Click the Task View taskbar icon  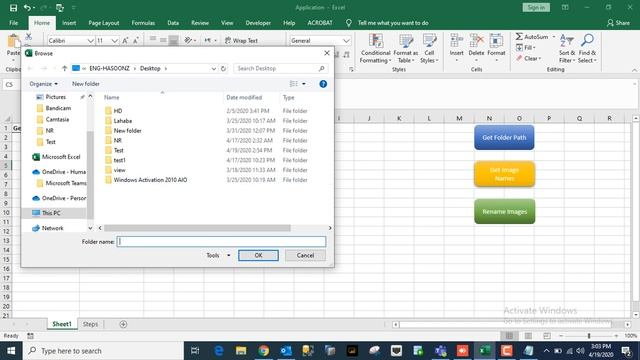click(195, 351)
